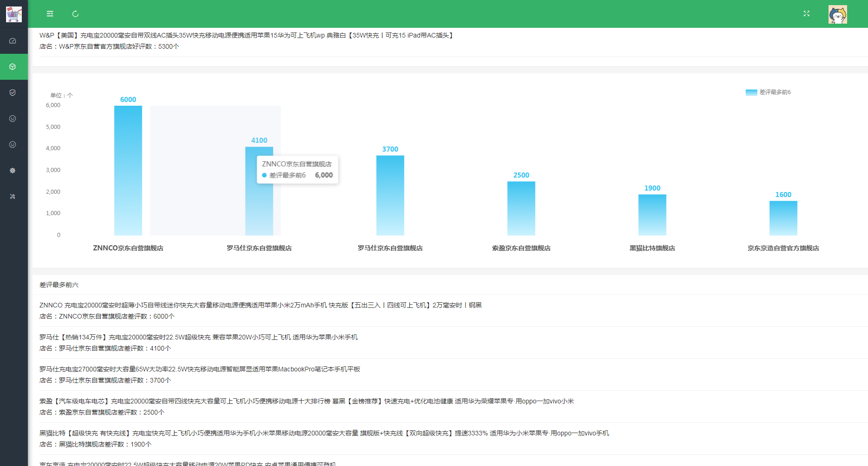Click the 3,000 y-axis tick label
The height and width of the screenshot is (466, 868).
(x=53, y=170)
